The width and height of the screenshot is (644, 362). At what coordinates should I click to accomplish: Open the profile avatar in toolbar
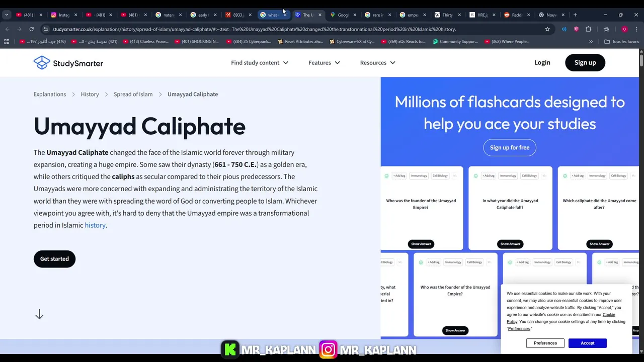point(624,29)
